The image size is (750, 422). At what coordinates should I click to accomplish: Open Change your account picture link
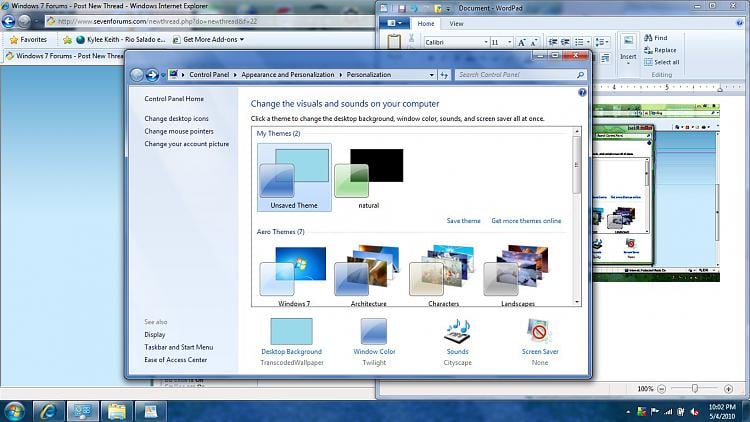[x=187, y=144]
